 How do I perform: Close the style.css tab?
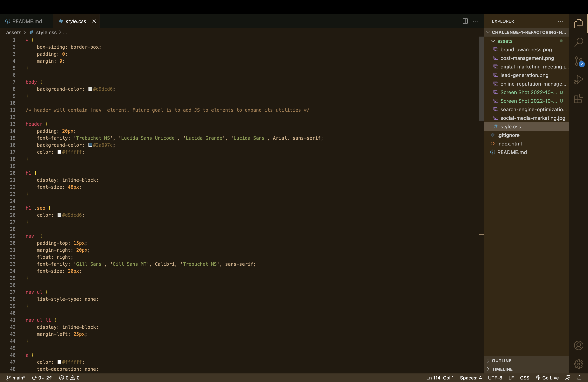point(94,21)
